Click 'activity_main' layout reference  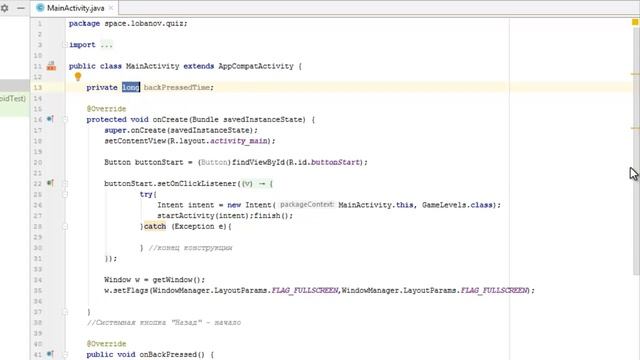[239, 141]
